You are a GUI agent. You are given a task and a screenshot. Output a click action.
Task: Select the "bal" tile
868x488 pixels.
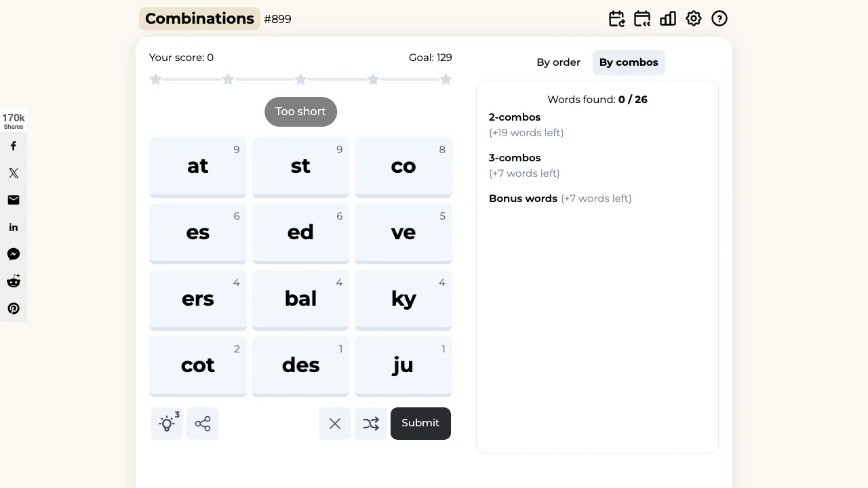pos(300,300)
